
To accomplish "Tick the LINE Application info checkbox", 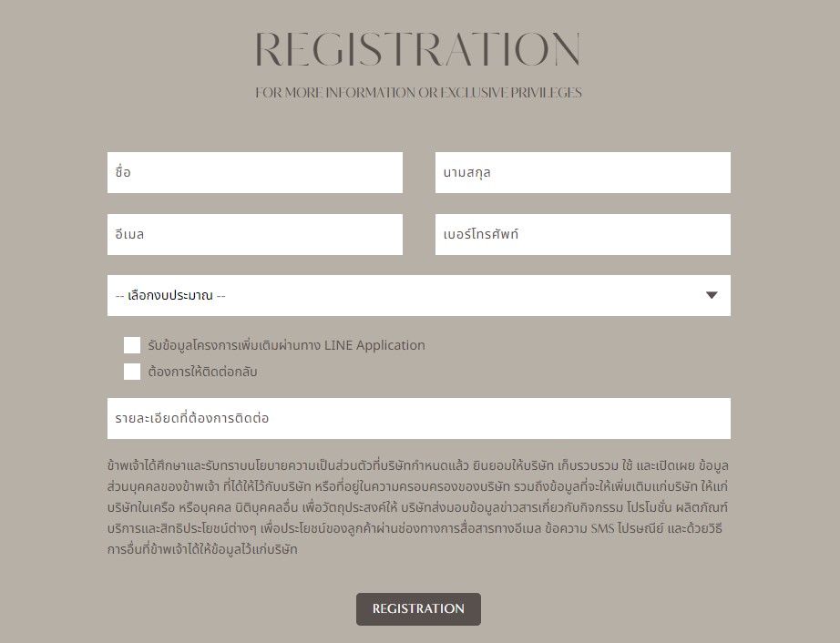I will click(132, 345).
